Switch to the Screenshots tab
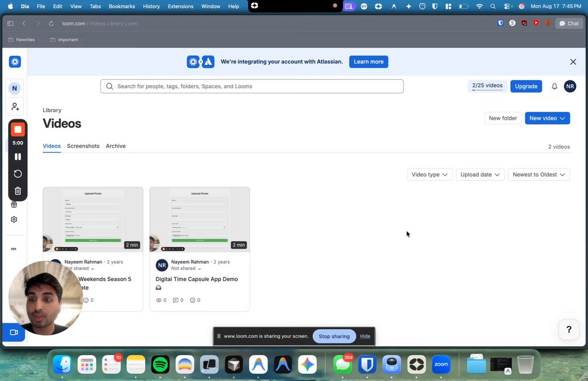588x381 pixels. [83, 146]
